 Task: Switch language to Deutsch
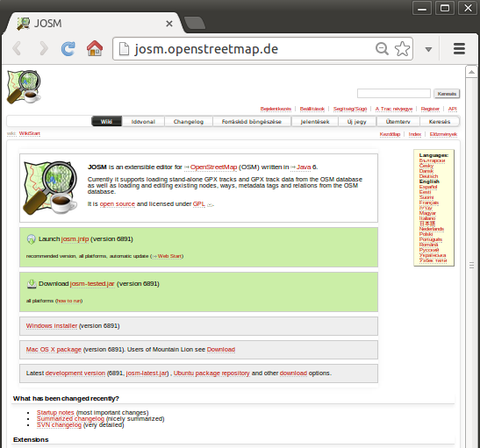tap(428, 176)
